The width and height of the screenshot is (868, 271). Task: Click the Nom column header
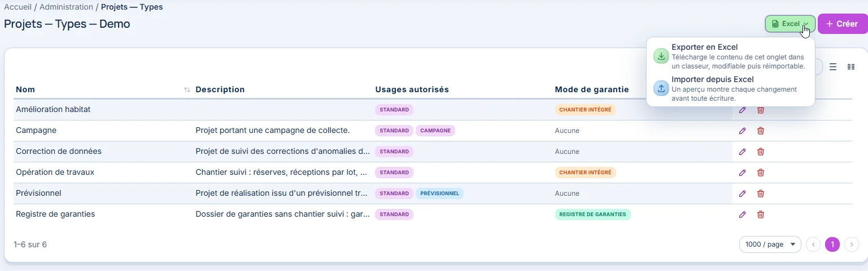(x=25, y=89)
